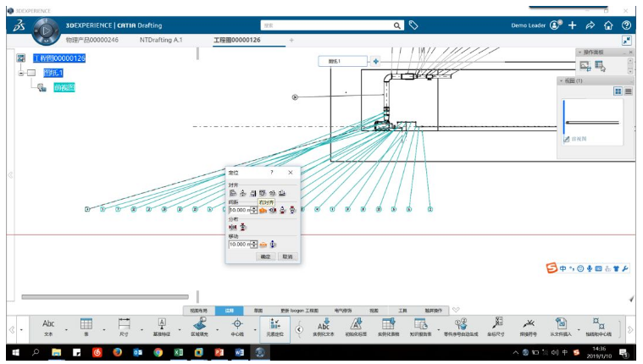Viewport: 643px width, 364px height.
Task: Open dropdown arrow next to 表
Action: tap(103, 330)
